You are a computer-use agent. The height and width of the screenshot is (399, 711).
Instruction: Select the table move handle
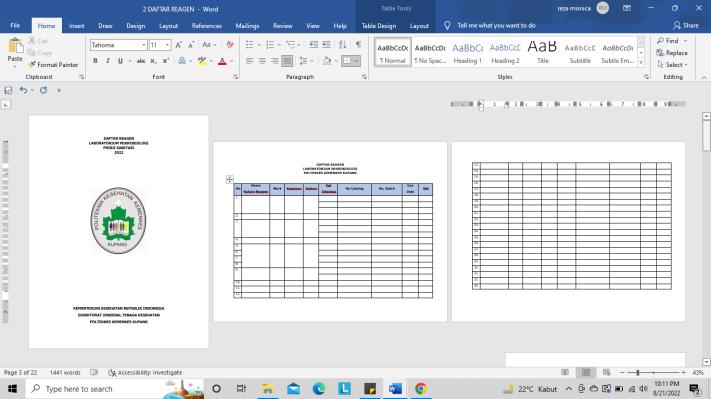coord(229,180)
